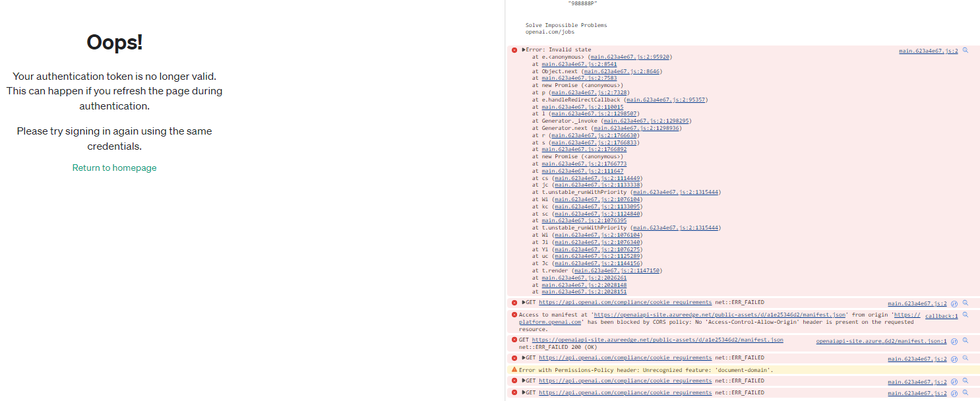Open the callback:1 source link
This screenshot has width=980, height=401.
pos(941,315)
